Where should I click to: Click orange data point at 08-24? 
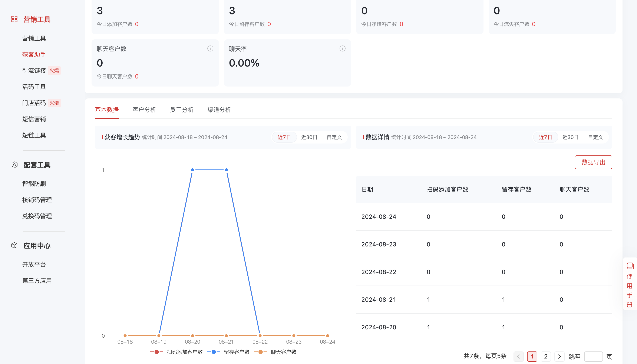[x=328, y=336]
